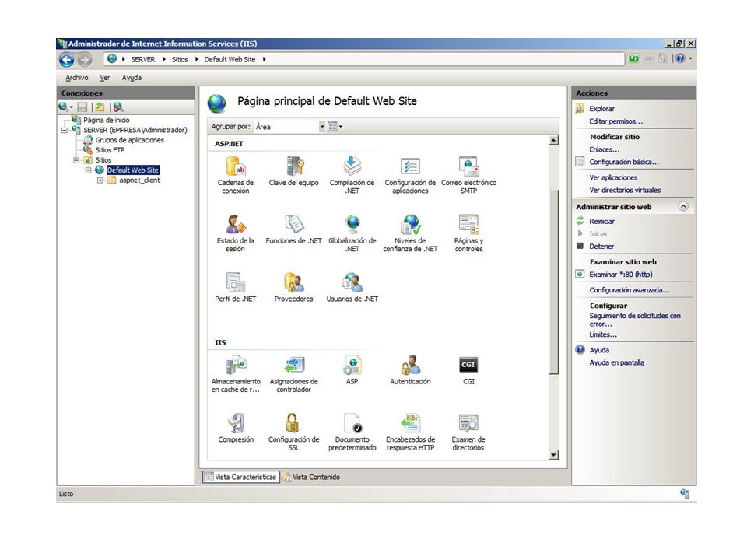Open Proveedores feature icon
Screen dimensions: 747x560
(x=293, y=288)
